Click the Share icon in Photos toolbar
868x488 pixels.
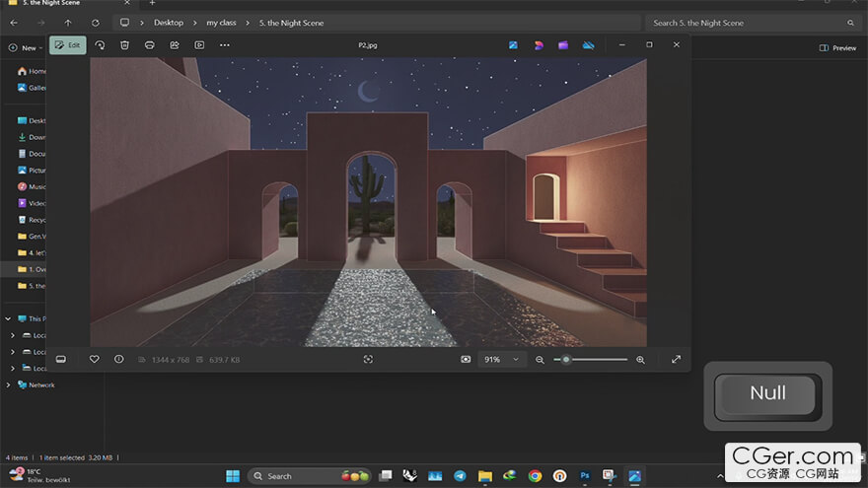175,45
